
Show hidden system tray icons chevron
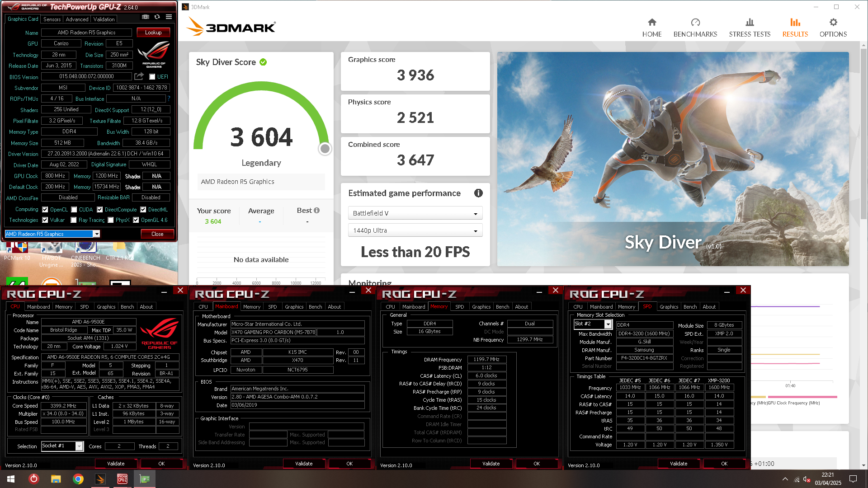pos(785,479)
